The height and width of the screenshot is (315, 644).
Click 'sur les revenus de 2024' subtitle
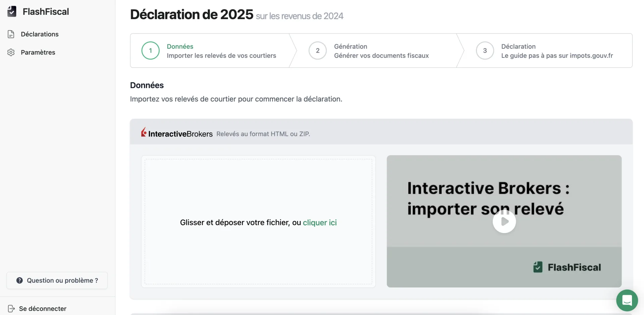pyautogui.click(x=300, y=16)
